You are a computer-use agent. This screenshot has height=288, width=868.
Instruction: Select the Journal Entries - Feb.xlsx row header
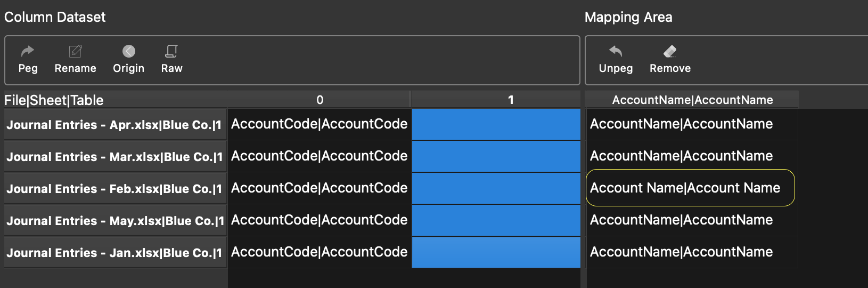[115, 189]
